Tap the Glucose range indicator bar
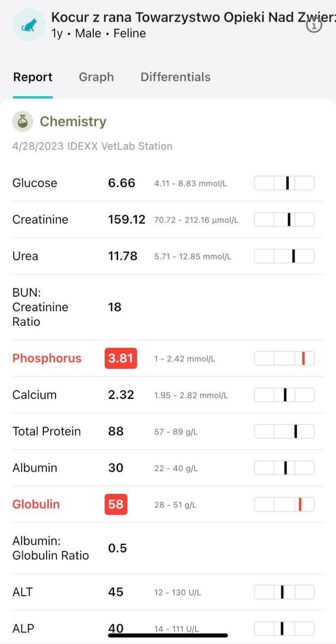This screenshot has width=336, height=644. (x=284, y=183)
